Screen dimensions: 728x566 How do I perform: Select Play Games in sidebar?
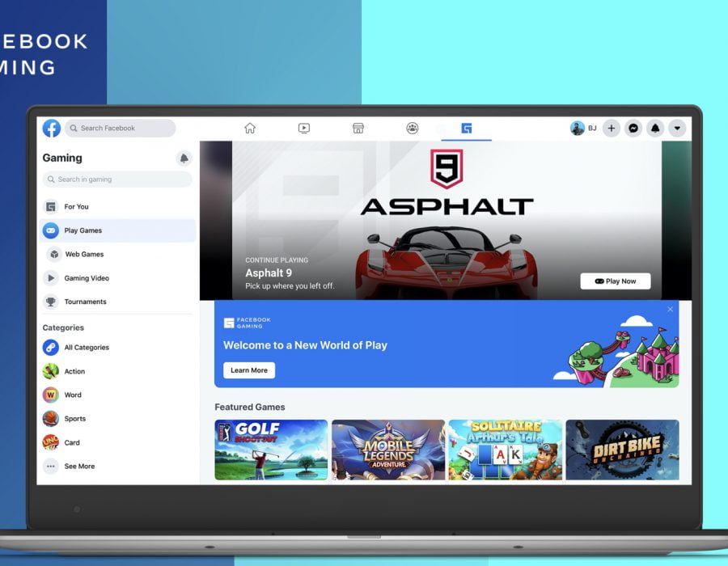tap(83, 230)
